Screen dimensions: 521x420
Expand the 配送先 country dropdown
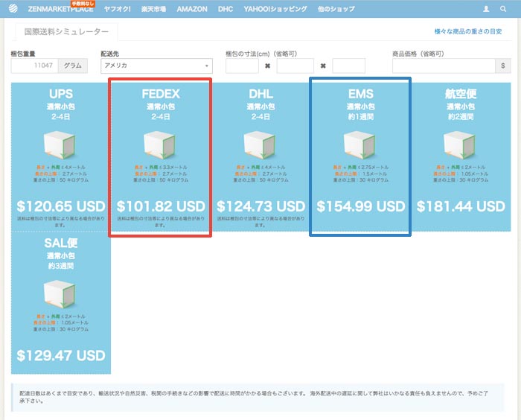tap(156, 66)
